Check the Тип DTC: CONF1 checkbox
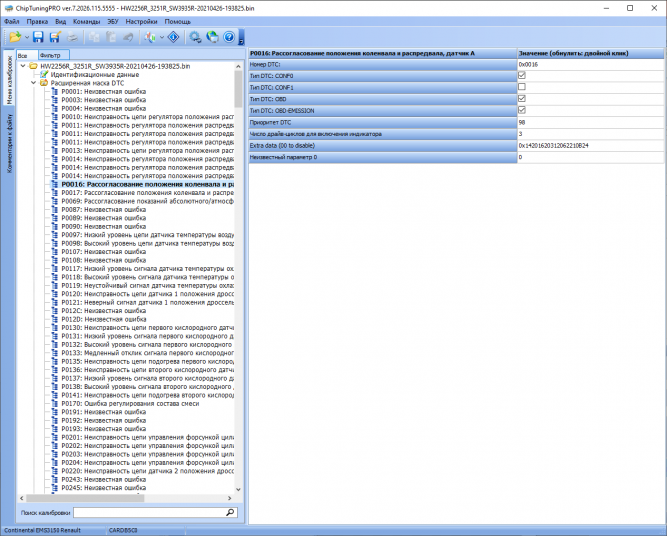The height and width of the screenshot is (536, 667). coord(522,87)
